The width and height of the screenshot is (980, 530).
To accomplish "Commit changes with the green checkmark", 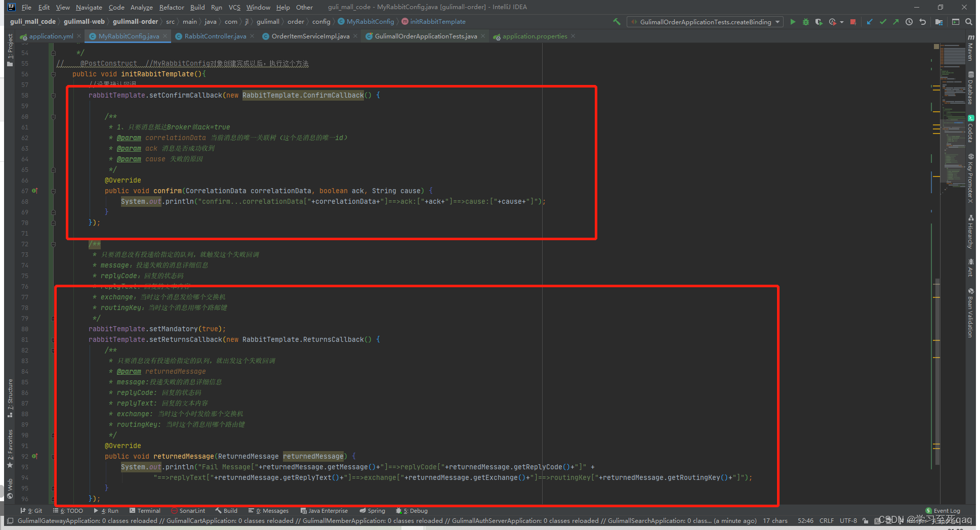I will (x=883, y=22).
